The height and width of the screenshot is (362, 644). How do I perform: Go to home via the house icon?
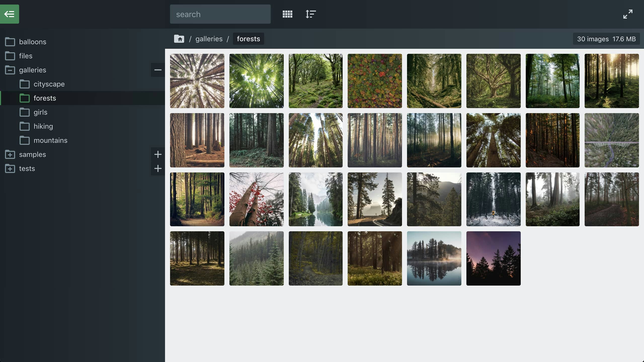tap(179, 39)
